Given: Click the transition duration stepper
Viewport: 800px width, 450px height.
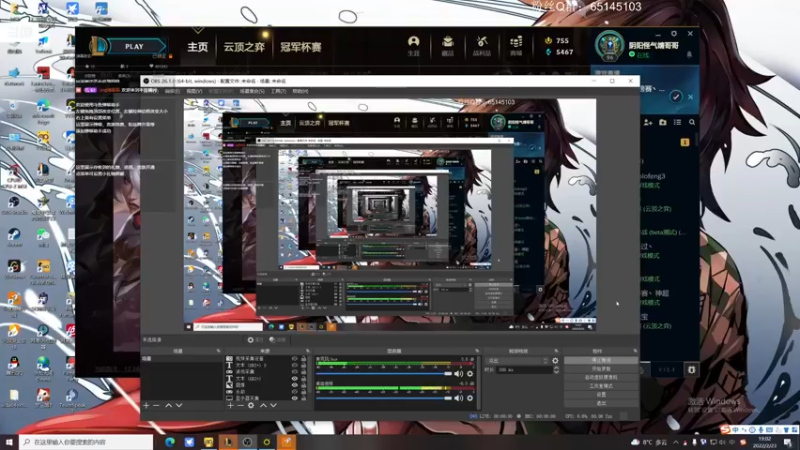Looking at the screenshot, I should [556, 369].
